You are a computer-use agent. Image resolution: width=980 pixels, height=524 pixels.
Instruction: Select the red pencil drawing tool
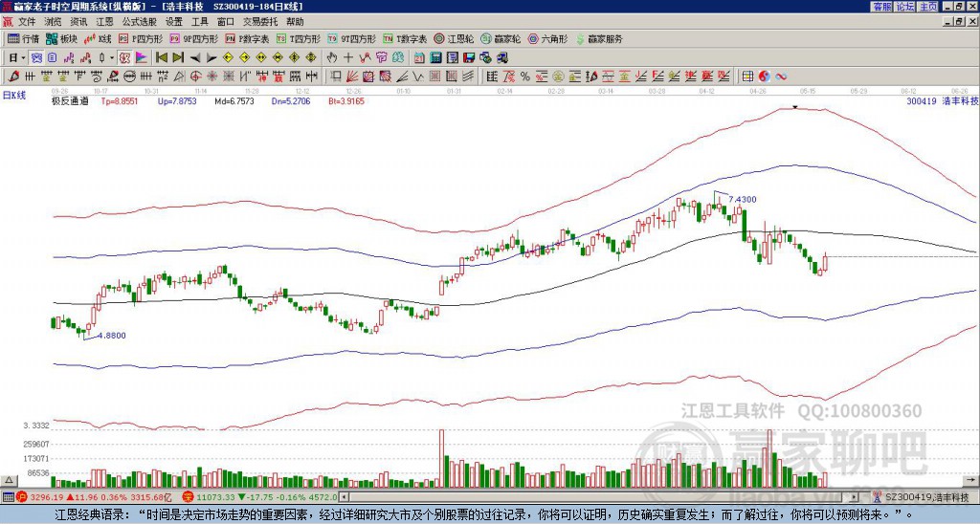click(12, 76)
